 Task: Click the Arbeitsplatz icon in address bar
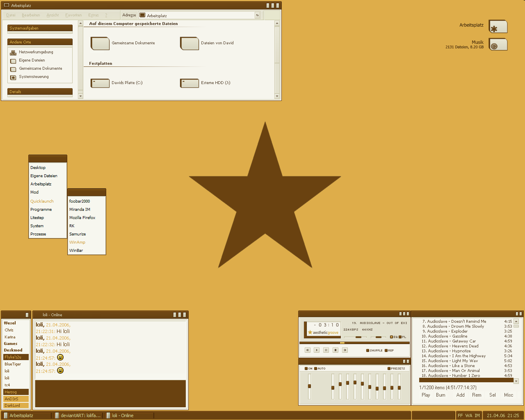(142, 15)
